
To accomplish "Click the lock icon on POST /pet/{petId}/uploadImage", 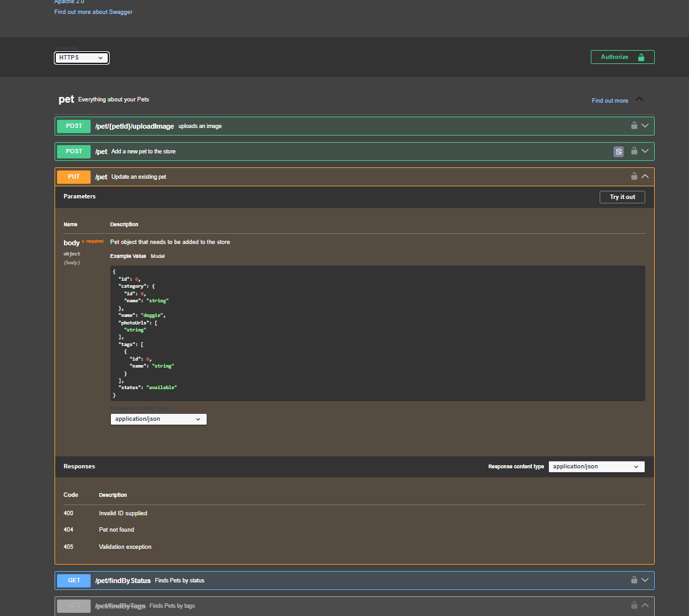I will 634,125.
